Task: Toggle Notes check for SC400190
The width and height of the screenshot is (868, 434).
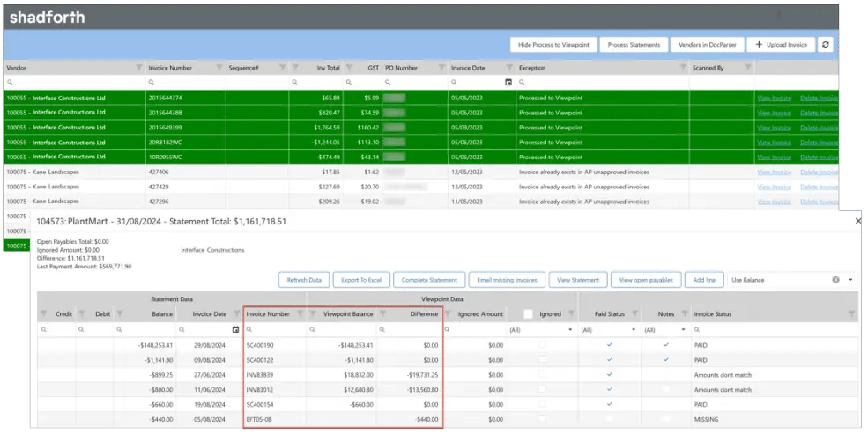Action: point(666,345)
